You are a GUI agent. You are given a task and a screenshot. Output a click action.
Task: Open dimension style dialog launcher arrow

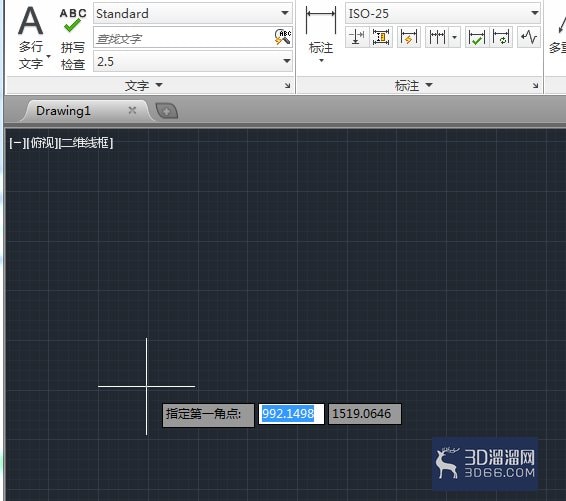(x=535, y=86)
